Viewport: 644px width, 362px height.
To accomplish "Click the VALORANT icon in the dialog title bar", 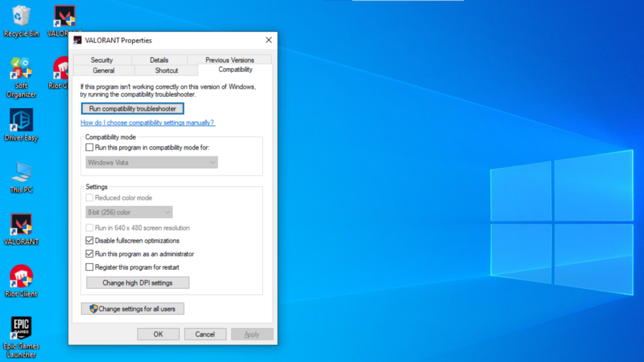I will point(78,40).
